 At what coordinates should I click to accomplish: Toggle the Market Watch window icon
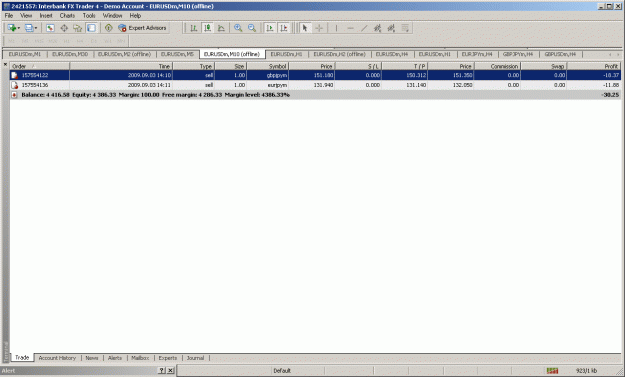[x=50, y=28]
